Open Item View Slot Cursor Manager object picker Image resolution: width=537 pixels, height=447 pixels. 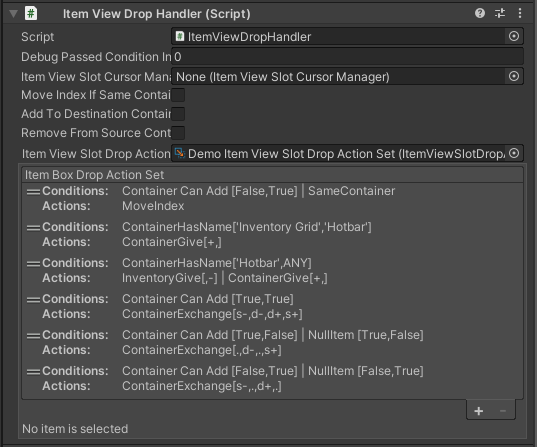[x=514, y=76]
